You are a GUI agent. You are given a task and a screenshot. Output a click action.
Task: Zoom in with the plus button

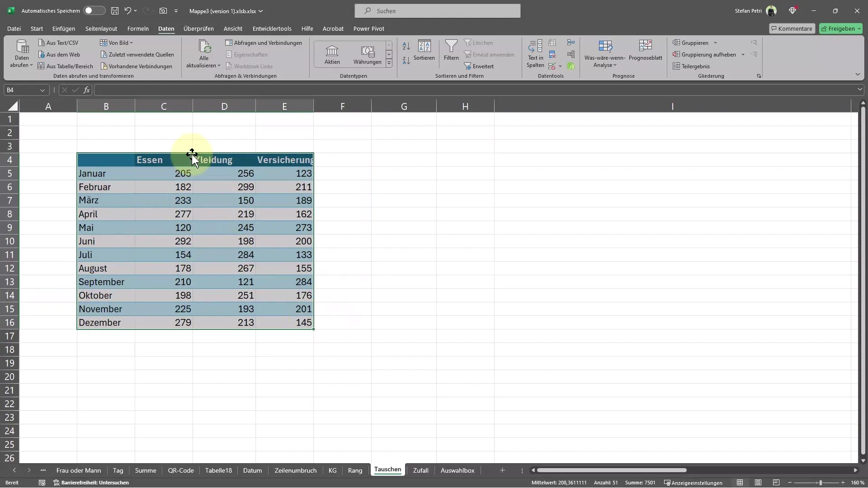click(843, 483)
